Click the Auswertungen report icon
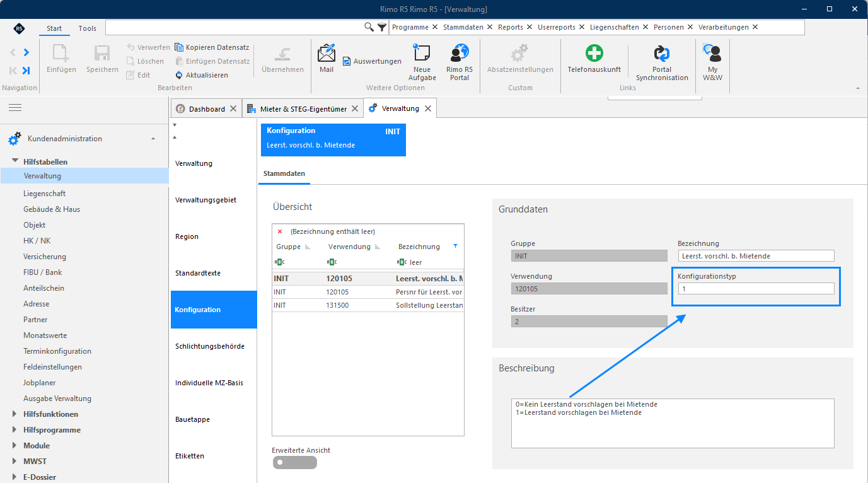The height and width of the screenshot is (483, 868). coord(347,61)
